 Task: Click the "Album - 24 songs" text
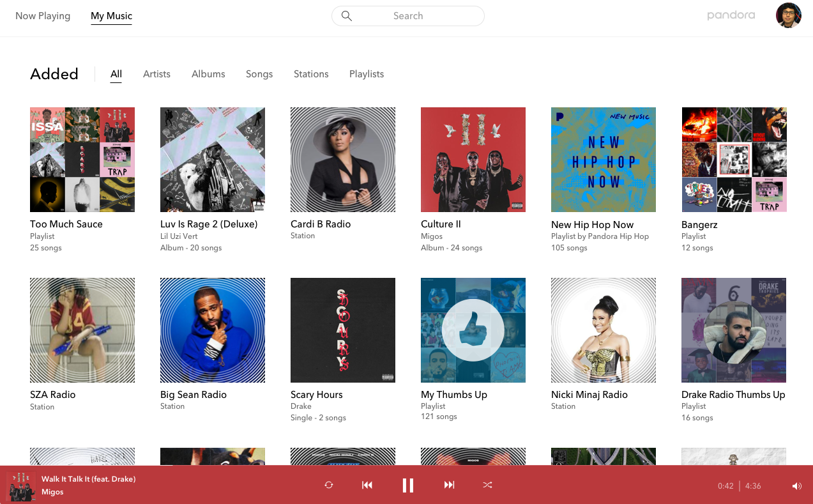click(x=452, y=248)
